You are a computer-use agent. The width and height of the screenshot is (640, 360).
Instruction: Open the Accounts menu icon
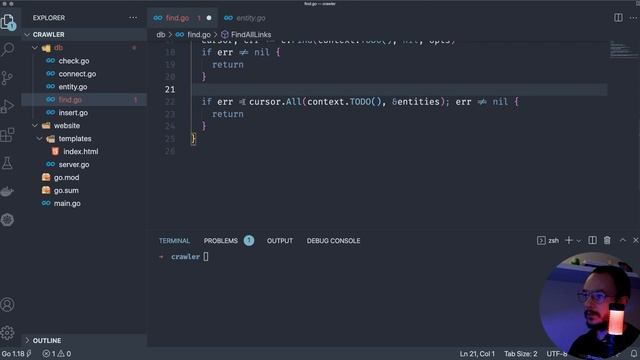[7, 304]
